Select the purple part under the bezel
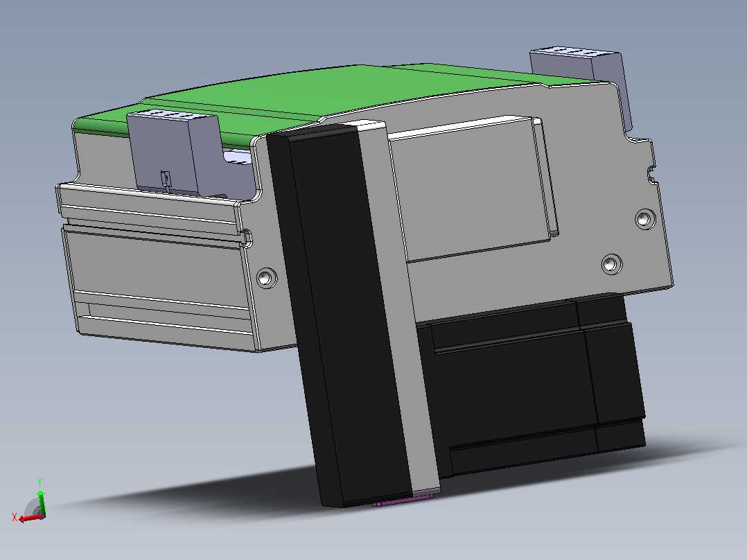747x560 pixels. [403, 500]
